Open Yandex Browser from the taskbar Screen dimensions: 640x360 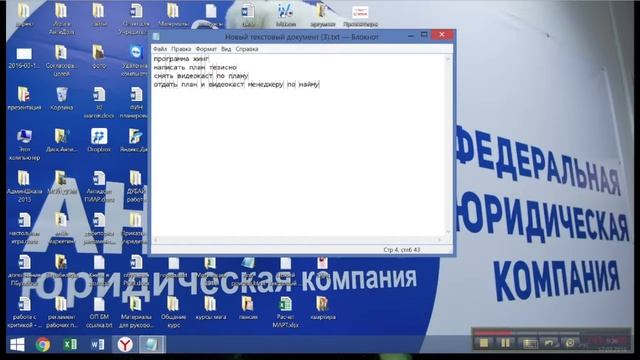point(125,345)
